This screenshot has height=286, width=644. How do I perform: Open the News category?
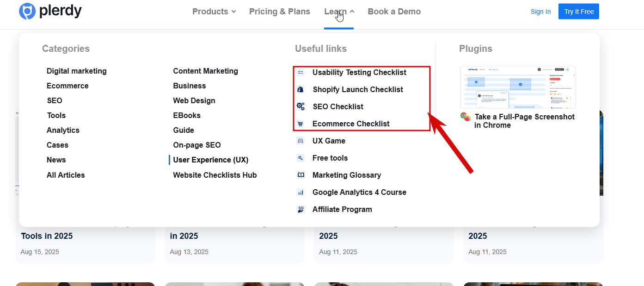pyautogui.click(x=56, y=160)
